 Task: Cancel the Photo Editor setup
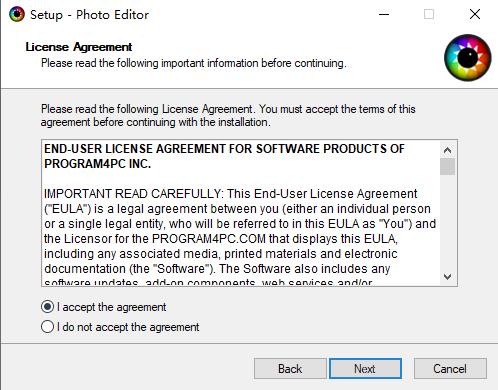pyautogui.click(x=450, y=369)
